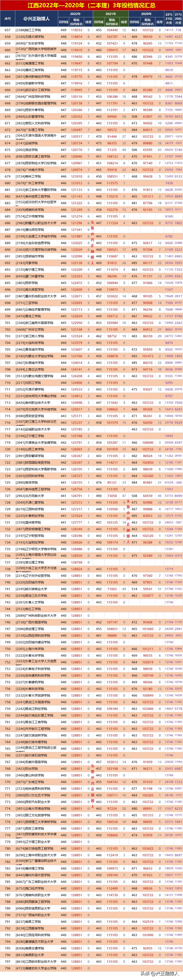Select the 2020年 group header
This screenshot has height=980, width=183.
coord(146,14)
